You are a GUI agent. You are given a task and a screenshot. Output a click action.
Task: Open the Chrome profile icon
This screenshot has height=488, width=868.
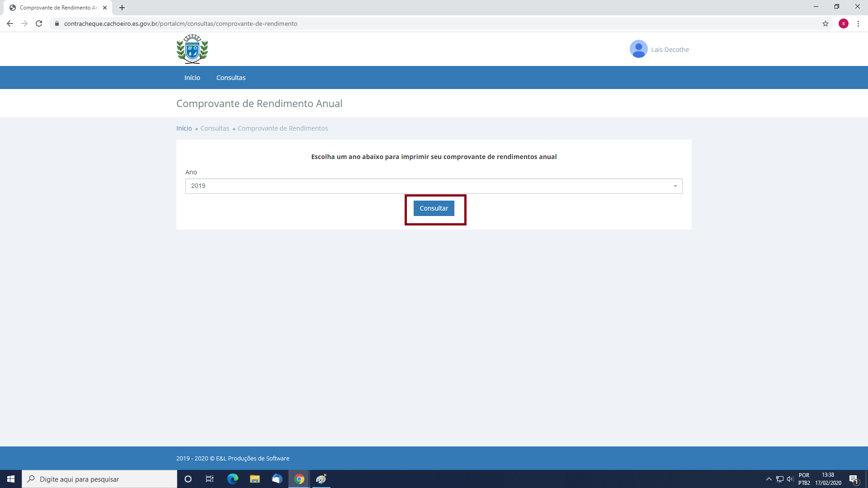click(843, 23)
